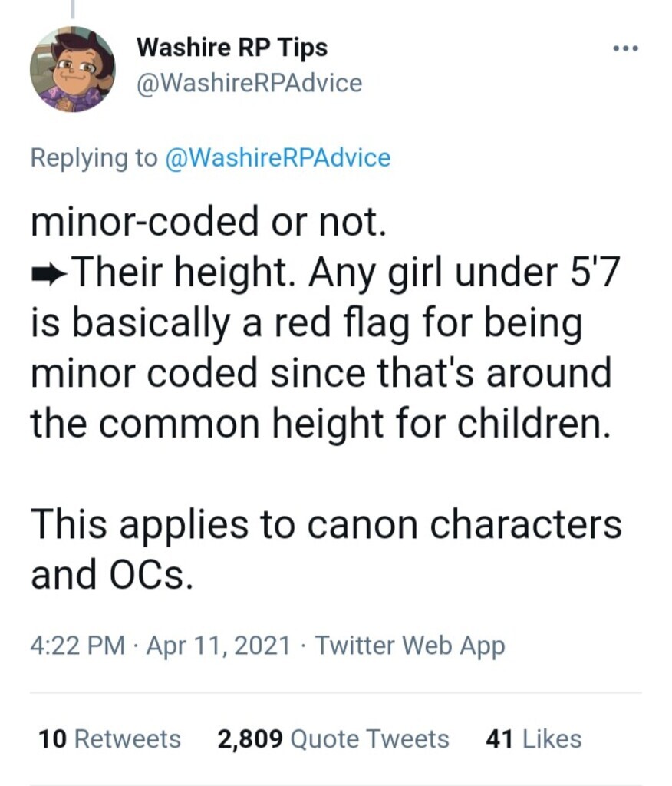Image resolution: width=672 pixels, height=786 pixels.
Task: Click the 4:22 PM timestamp
Action: tap(77, 646)
